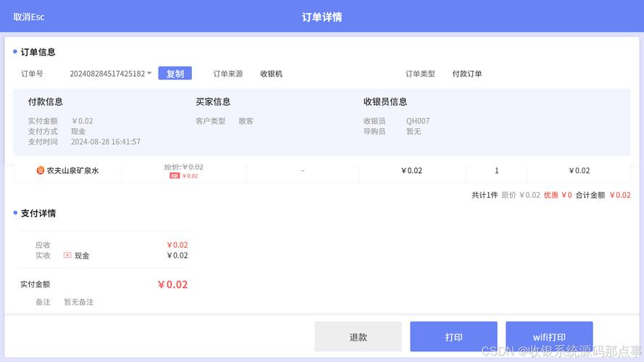Click the 暂无备注 remark text
Viewport: 644px width, 362px height.
click(x=78, y=302)
